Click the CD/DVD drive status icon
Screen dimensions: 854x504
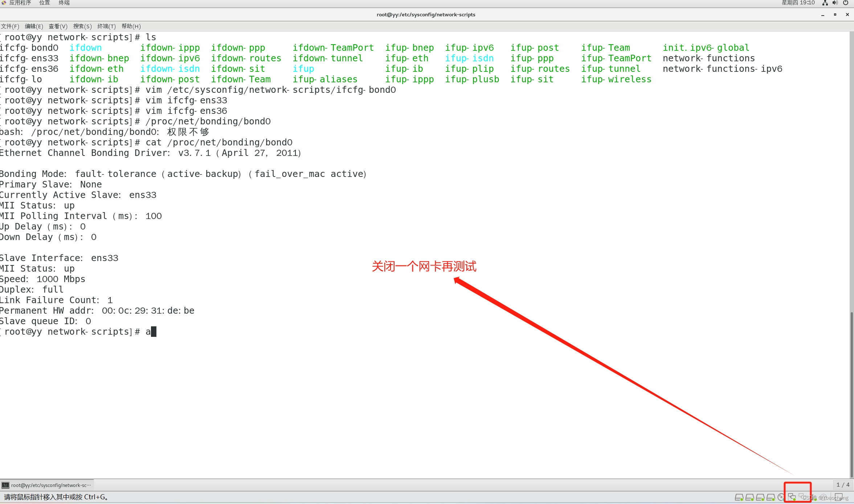point(781,497)
